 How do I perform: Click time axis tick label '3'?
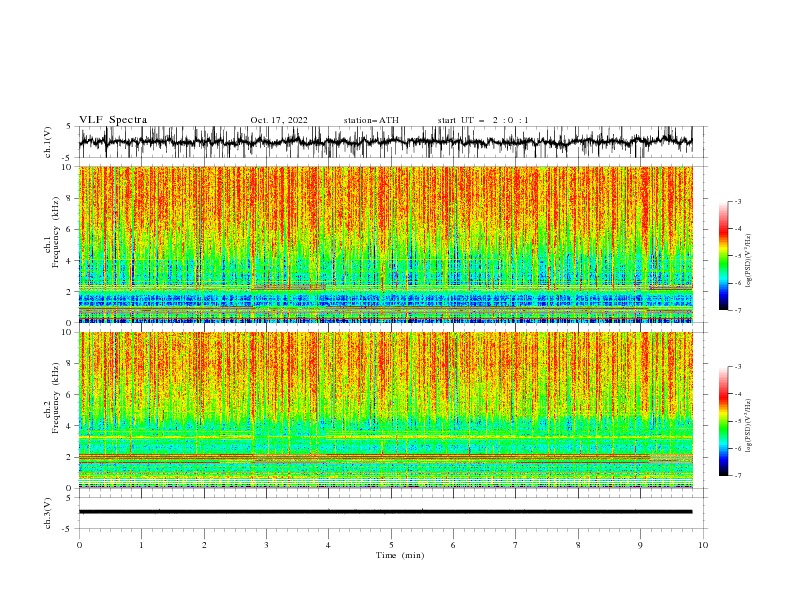pos(266,545)
